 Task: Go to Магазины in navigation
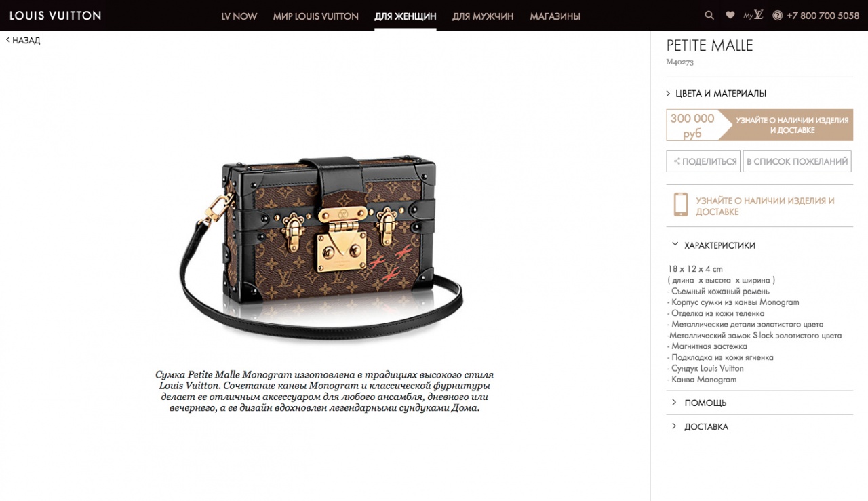(555, 16)
